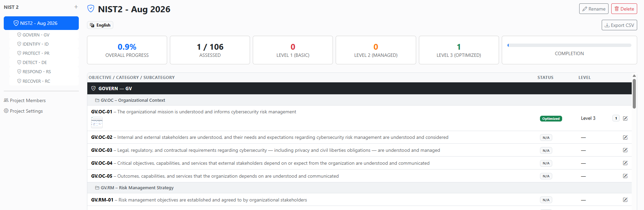
Task: Open the edit icon for GV.OC-02
Action: pyautogui.click(x=625, y=138)
